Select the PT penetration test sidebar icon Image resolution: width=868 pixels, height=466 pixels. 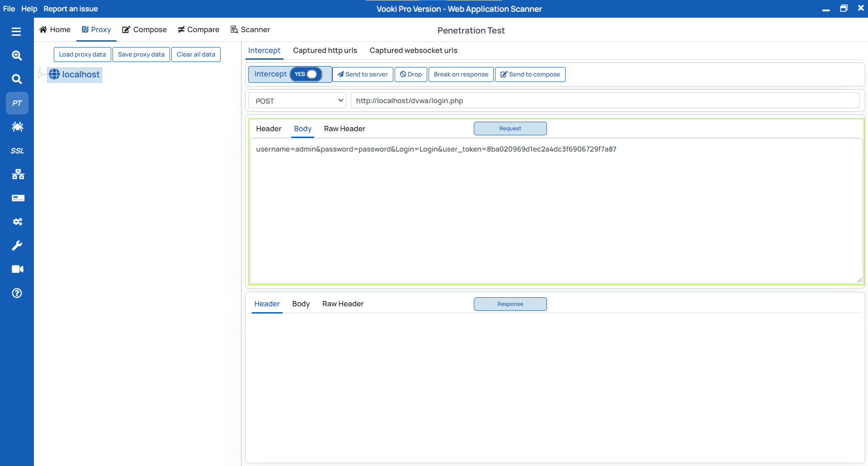(x=17, y=103)
